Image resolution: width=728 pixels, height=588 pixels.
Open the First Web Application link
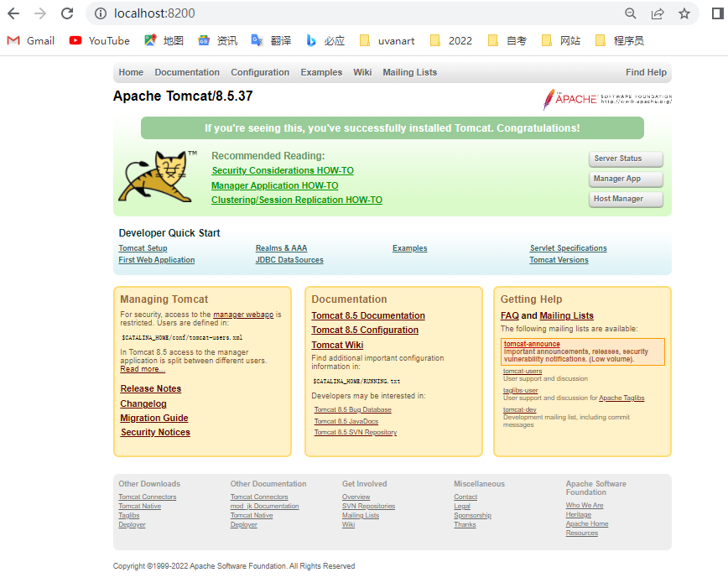157,260
